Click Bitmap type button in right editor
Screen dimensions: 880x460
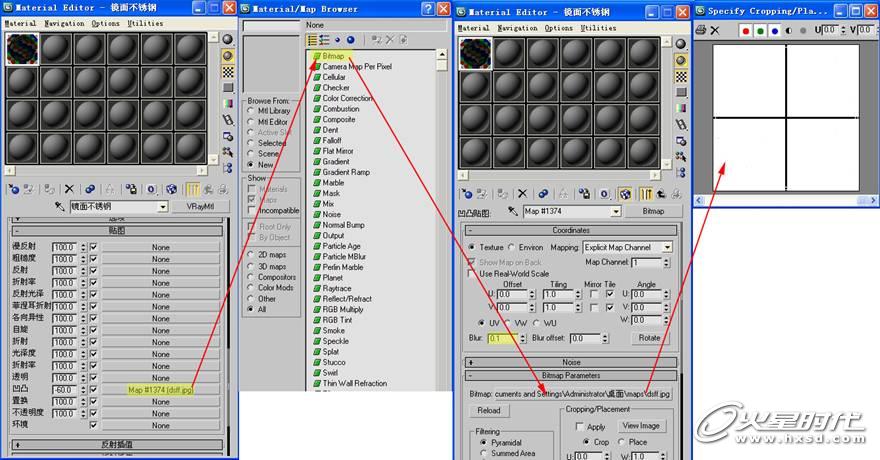pos(653,211)
